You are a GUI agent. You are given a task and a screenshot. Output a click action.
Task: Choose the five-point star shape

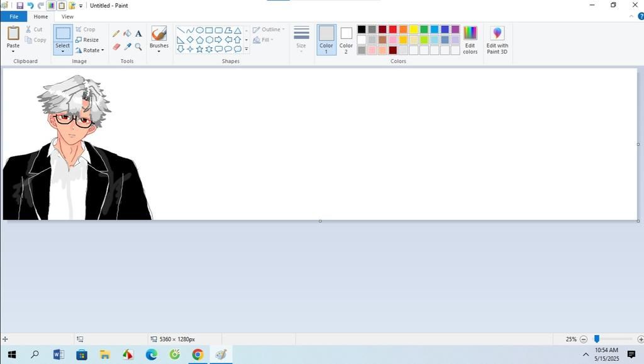pos(199,49)
